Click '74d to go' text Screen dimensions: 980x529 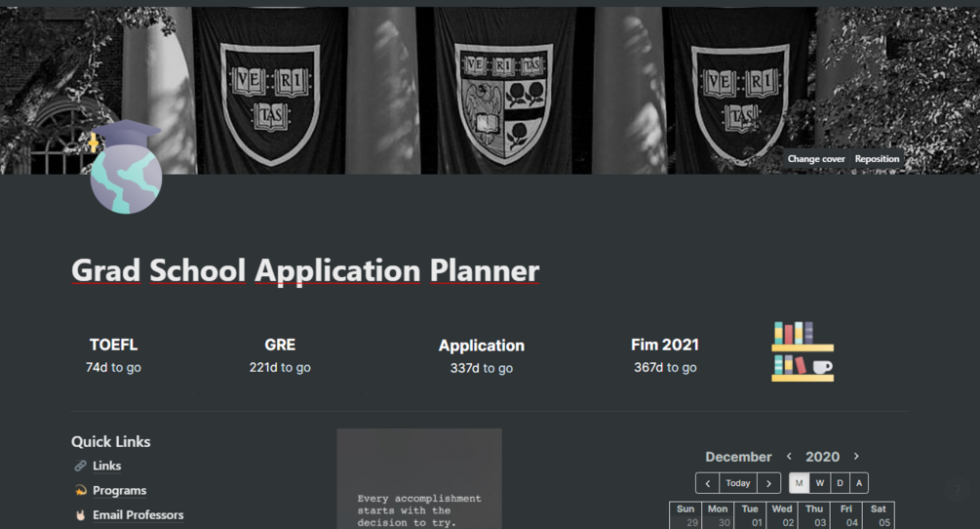[x=113, y=368]
